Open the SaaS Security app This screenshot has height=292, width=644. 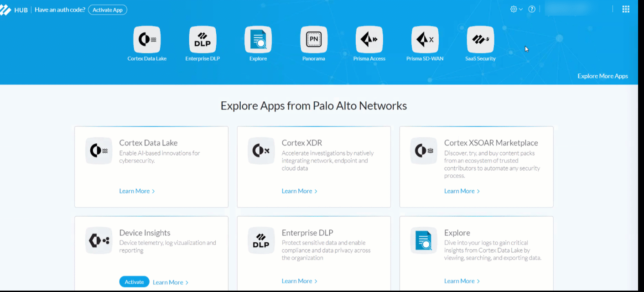coord(480,40)
